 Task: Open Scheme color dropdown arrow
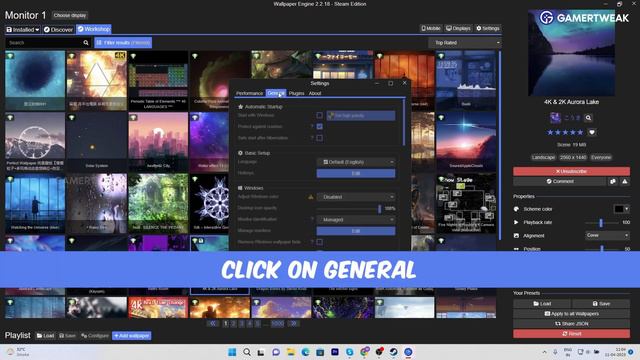point(627,209)
